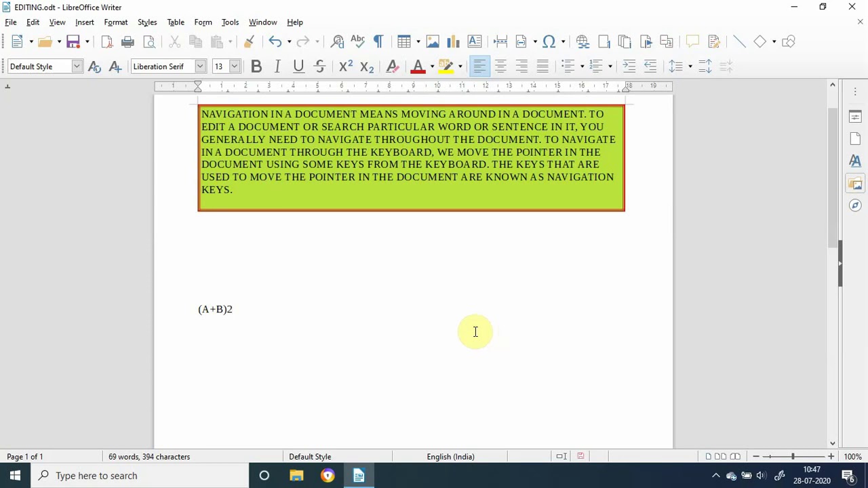Open sidebar Properties panel
This screenshot has width=868, height=488.
point(855,117)
